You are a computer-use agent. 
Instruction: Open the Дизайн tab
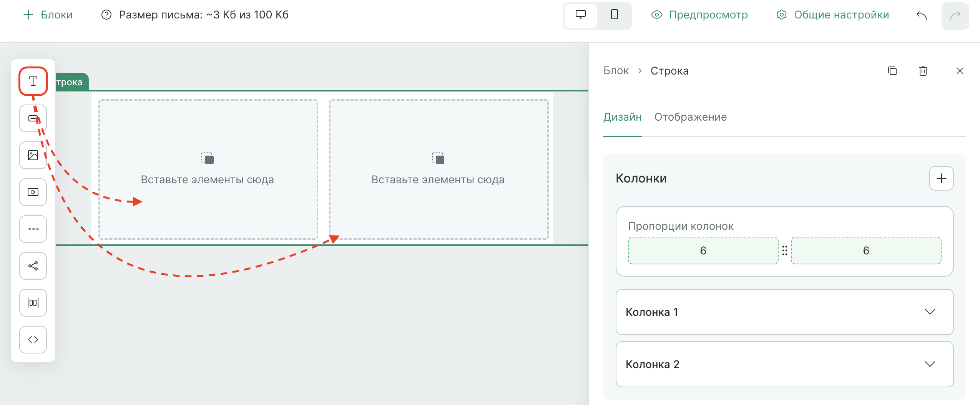click(622, 117)
